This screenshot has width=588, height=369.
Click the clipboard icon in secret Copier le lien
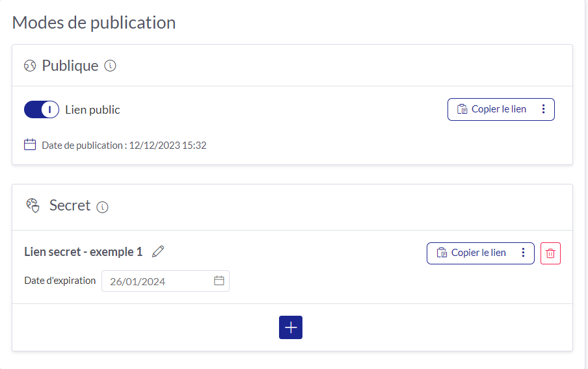pyautogui.click(x=442, y=253)
